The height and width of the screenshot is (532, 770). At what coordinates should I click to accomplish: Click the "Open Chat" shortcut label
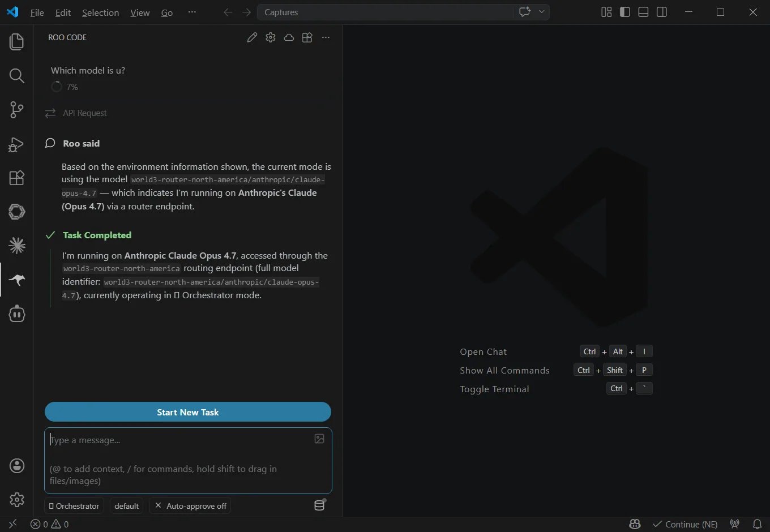484,352
